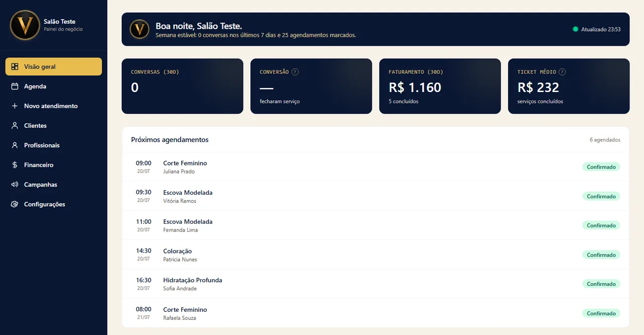The image size is (644, 335).
Task: Click the client name Sofia Andrade
Action: (x=180, y=289)
